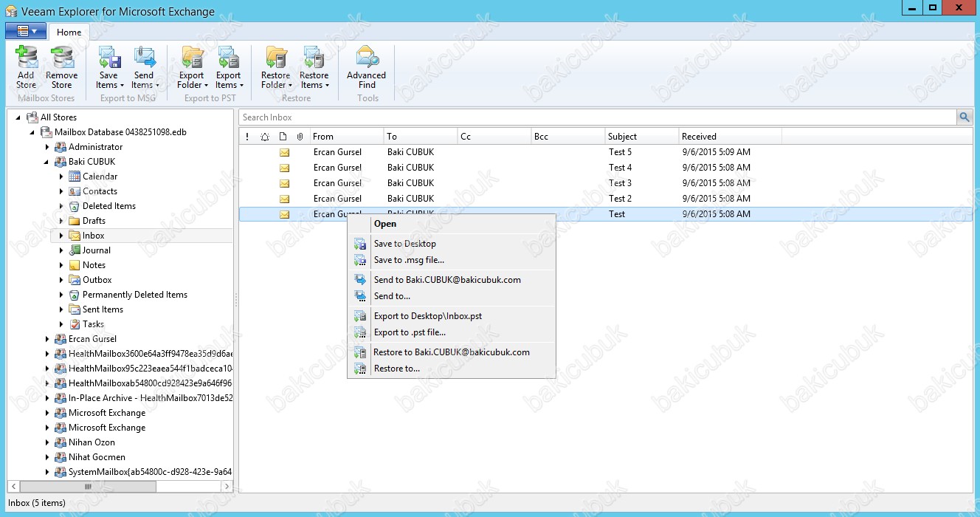Select the Drafts folder
Screen dimensions: 980x517
pyautogui.click(x=94, y=221)
